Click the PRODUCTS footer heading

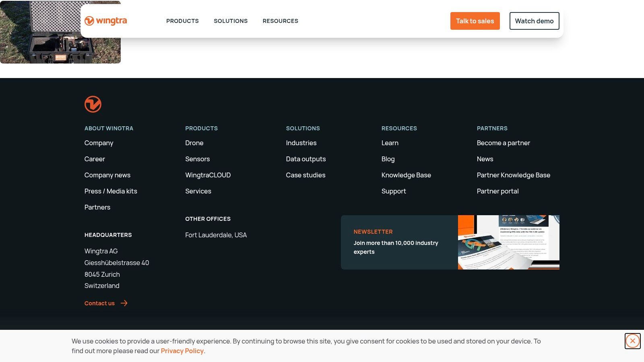202,128
